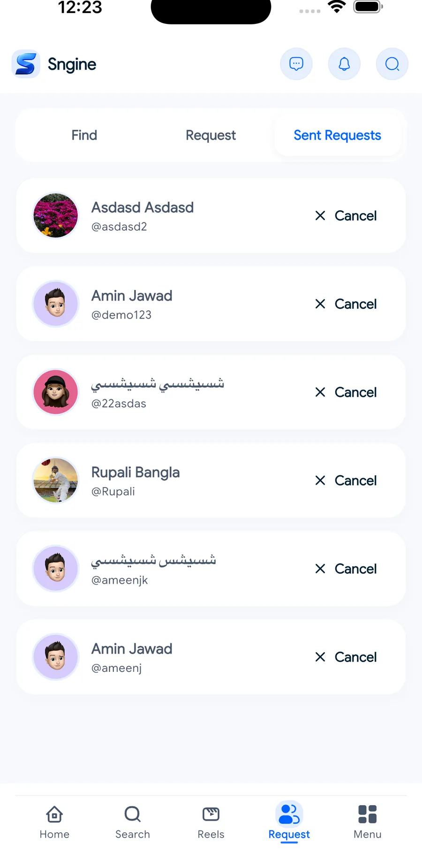Switch to the Find tab
The height and width of the screenshot is (868, 422).
[x=84, y=135]
